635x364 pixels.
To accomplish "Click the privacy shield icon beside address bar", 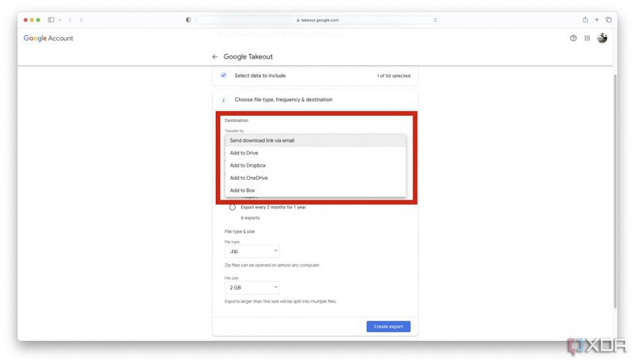I will (x=188, y=19).
